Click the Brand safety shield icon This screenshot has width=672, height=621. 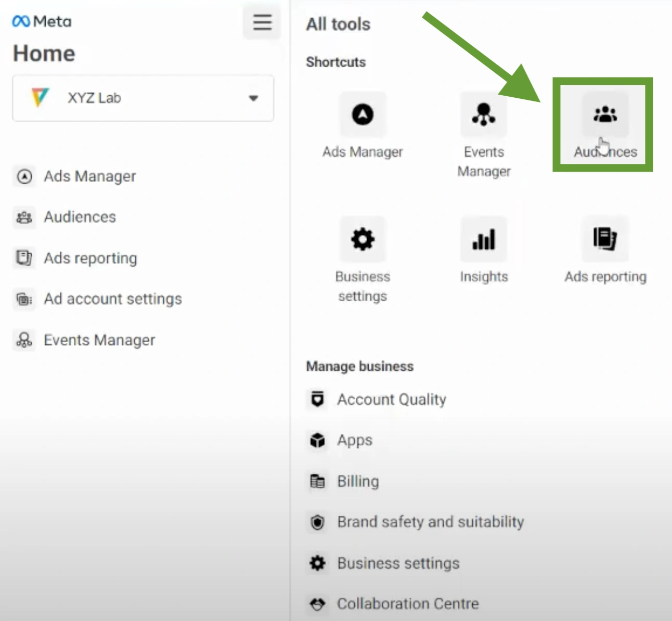click(x=317, y=522)
